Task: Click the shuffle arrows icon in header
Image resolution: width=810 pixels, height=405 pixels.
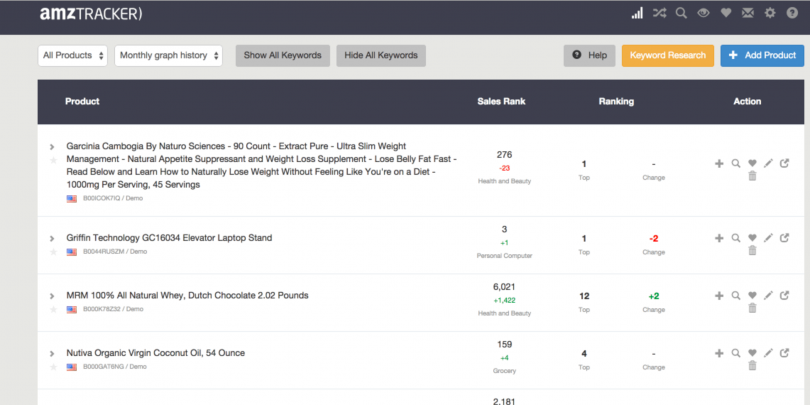Action: [659, 13]
